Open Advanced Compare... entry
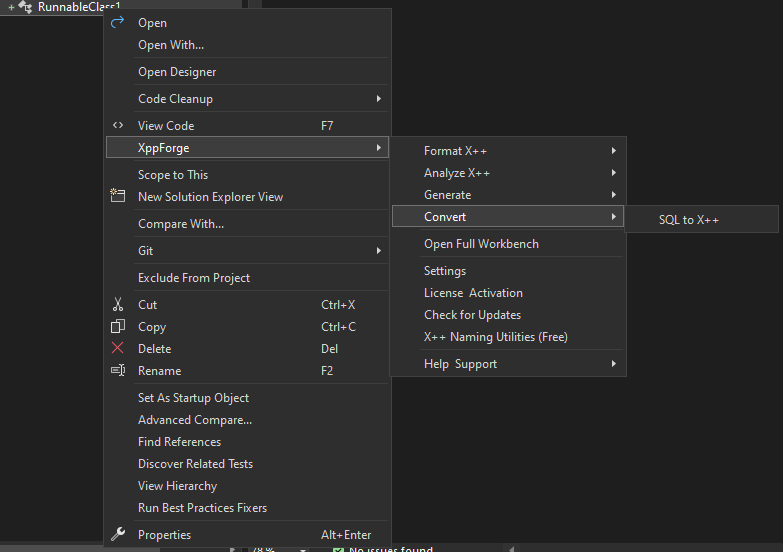The height and width of the screenshot is (552, 783). [247, 420]
